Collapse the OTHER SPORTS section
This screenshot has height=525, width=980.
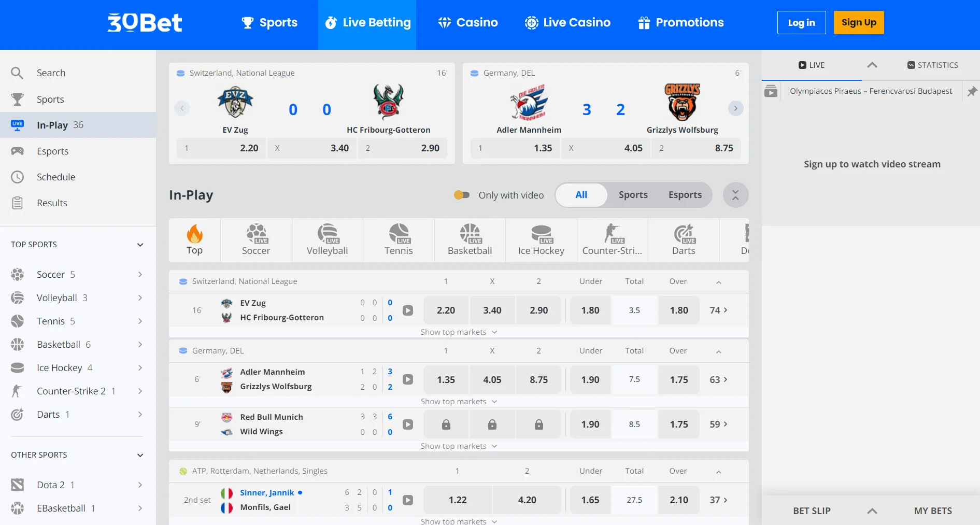(x=140, y=455)
